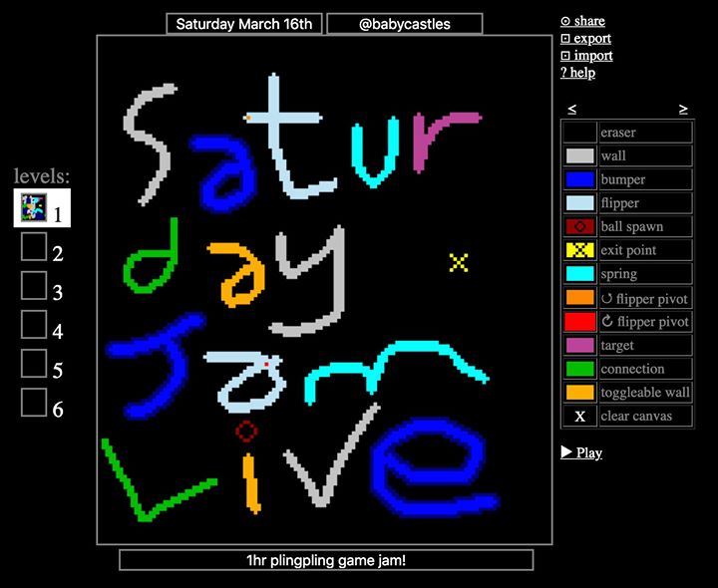Check the level 2 box
This screenshot has height=588, width=718.
click(x=34, y=246)
